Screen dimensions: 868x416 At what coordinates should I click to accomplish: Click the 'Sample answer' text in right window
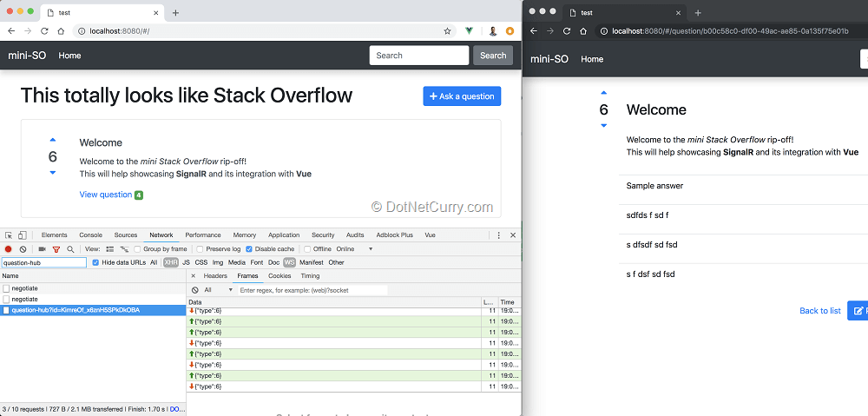[654, 186]
